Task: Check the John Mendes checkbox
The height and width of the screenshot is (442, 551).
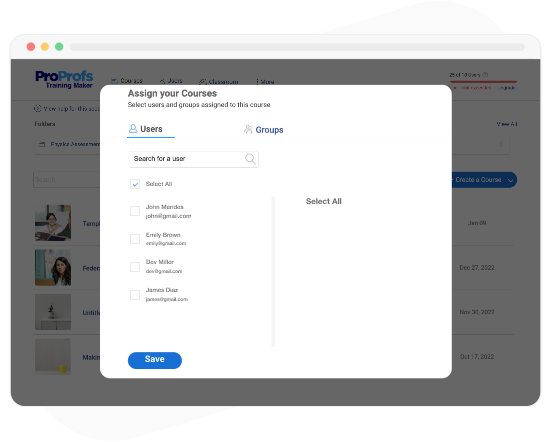Action: 135,211
